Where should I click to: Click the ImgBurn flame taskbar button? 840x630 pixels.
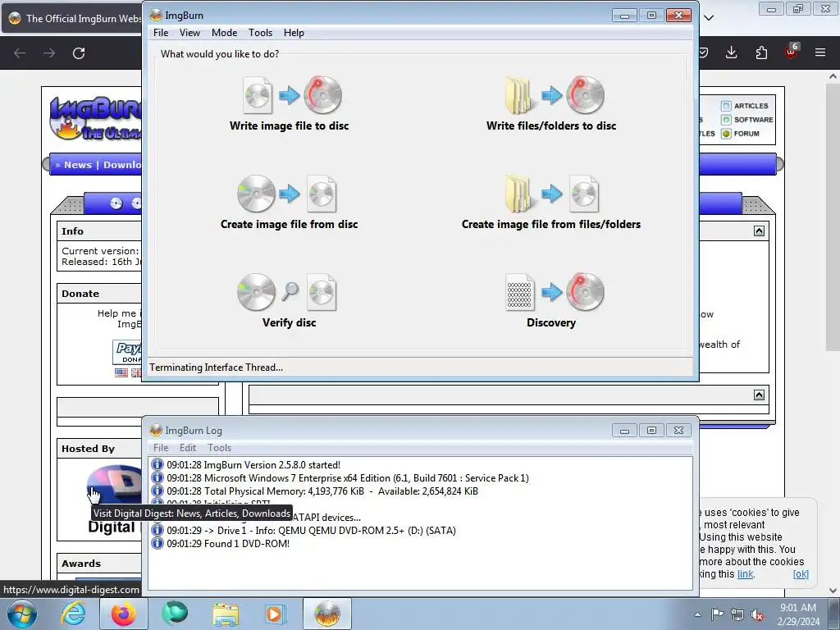(x=327, y=614)
